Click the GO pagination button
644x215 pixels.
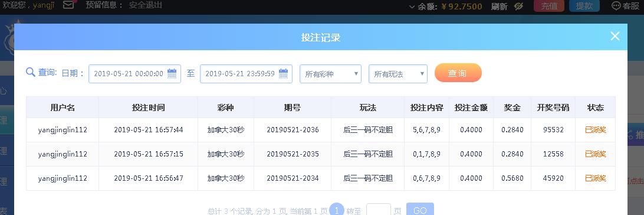[x=420, y=210]
